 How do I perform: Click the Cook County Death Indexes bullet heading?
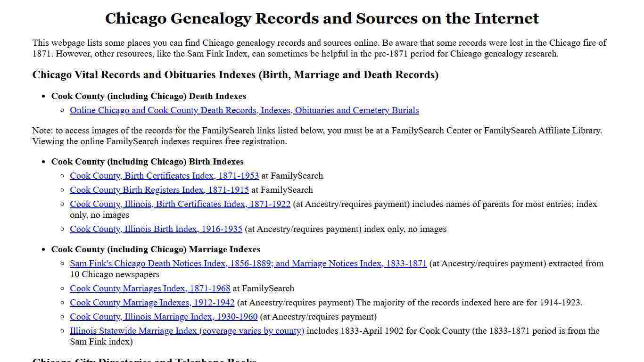149,96
